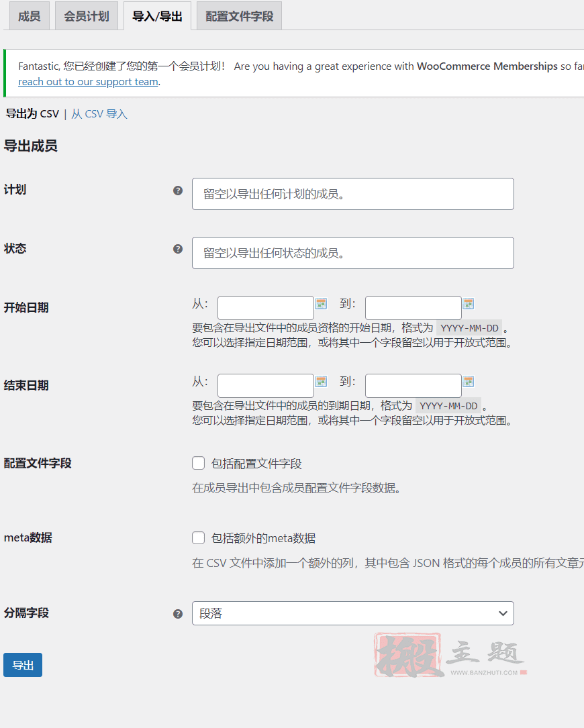
Task: Open calendar picker for 开始日期 从 field
Action: tap(321, 304)
